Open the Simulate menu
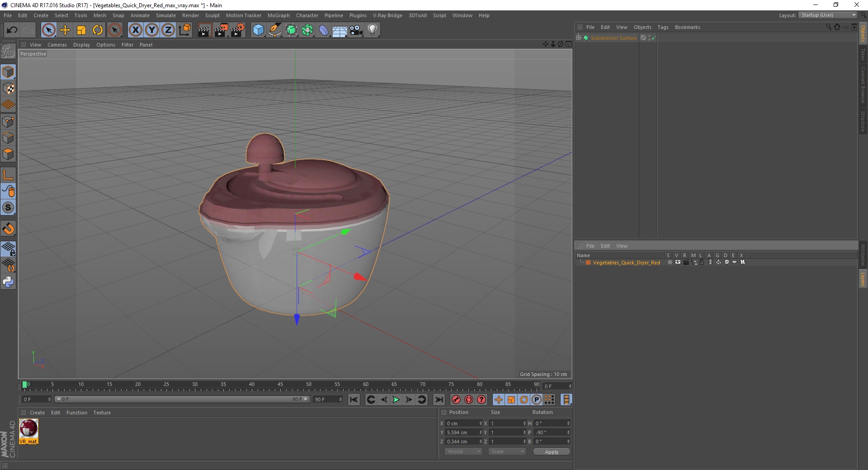Screen dimensions: 868x470 coord(166,15)
